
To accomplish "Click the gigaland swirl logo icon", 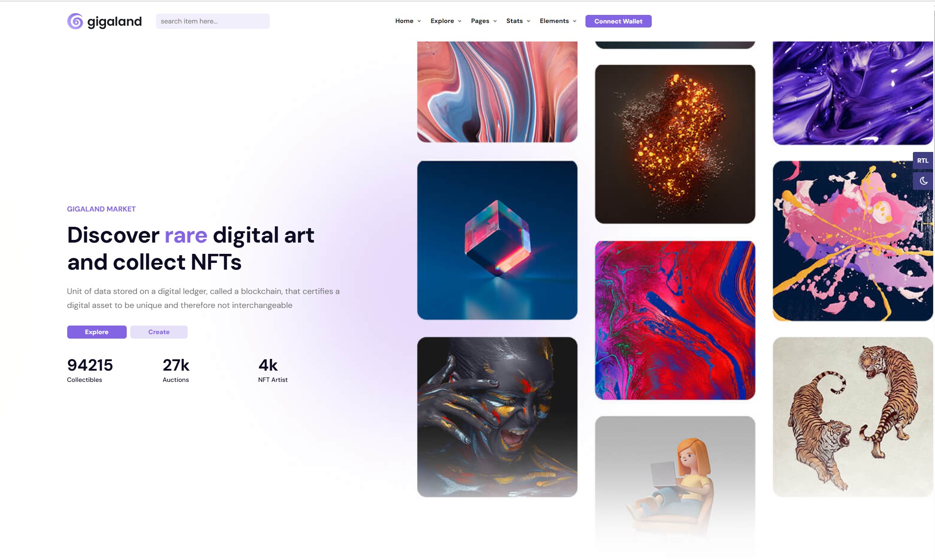I will (x=75, y=21).
